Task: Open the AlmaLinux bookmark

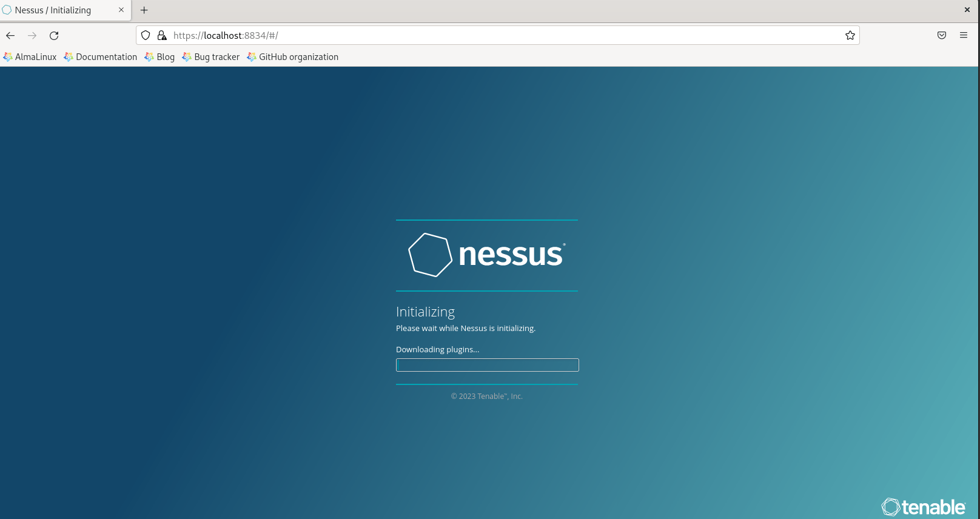Action: click(30, 57)
